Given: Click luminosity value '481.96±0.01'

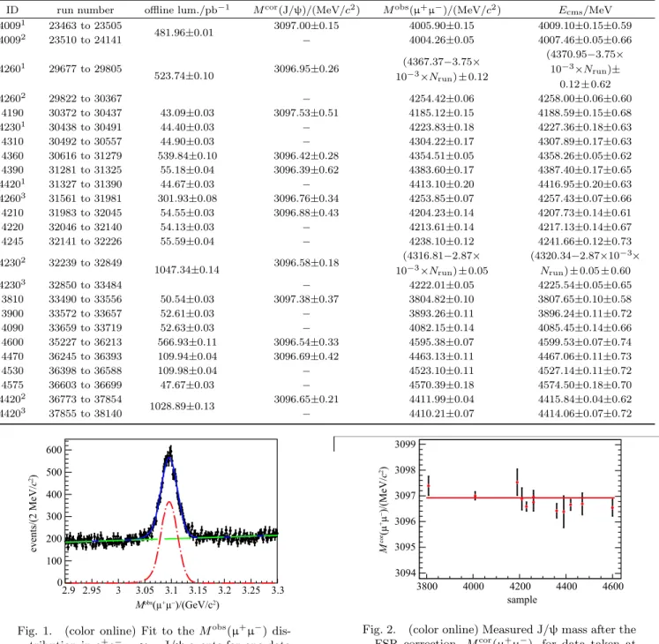Looking at the screenshot, I should 183,33.
